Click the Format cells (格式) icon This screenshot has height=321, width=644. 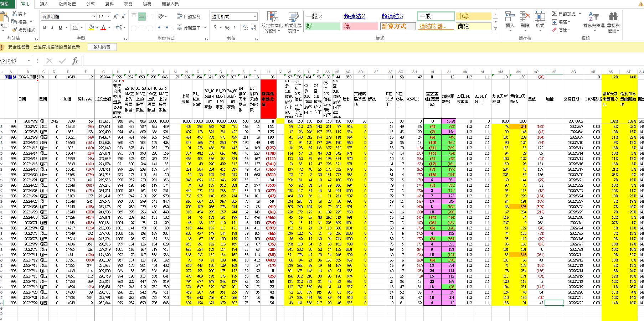tap(540, 17)
